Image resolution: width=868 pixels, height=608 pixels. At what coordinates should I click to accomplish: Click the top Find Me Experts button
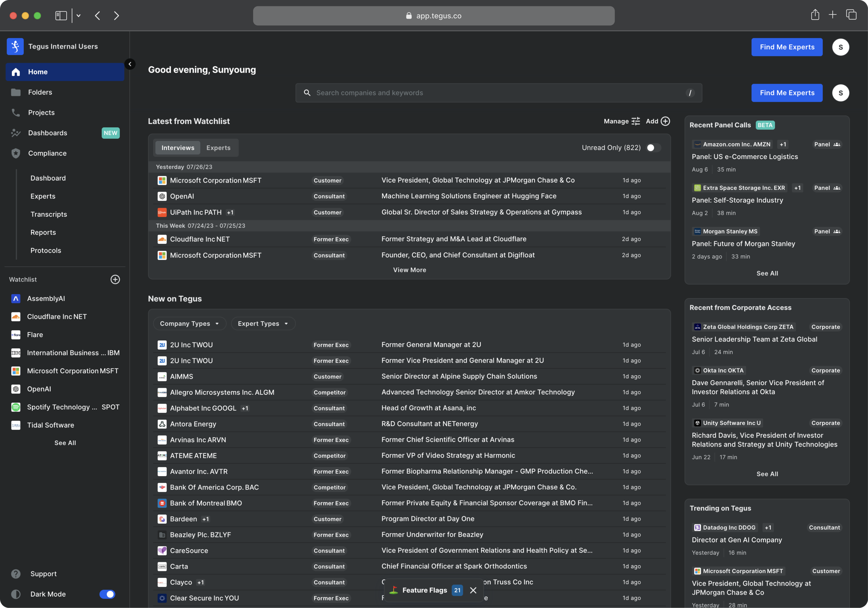click(x=787, y=47)
